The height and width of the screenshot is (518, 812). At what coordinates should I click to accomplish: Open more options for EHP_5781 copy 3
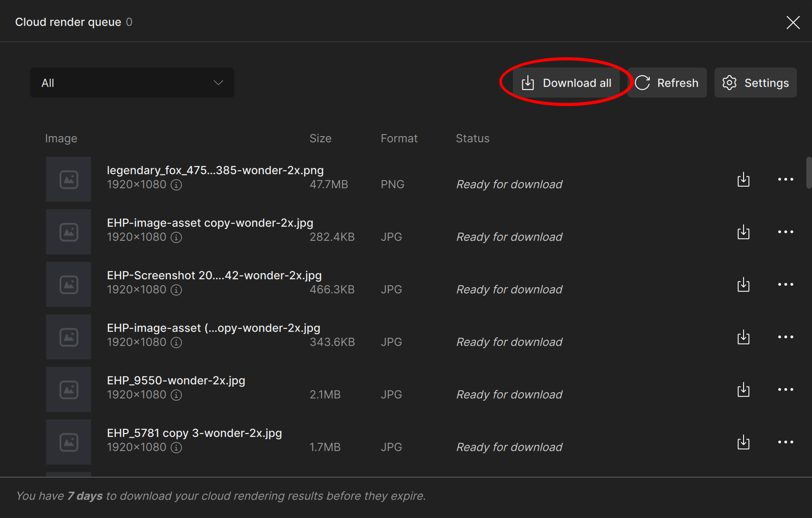tap(785, 442)
